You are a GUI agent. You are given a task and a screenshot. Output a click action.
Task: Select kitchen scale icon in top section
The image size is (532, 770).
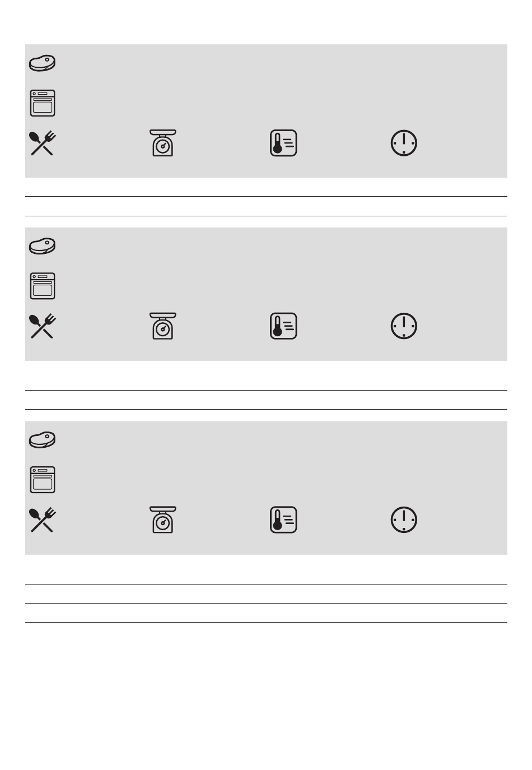tap(163, 143)
